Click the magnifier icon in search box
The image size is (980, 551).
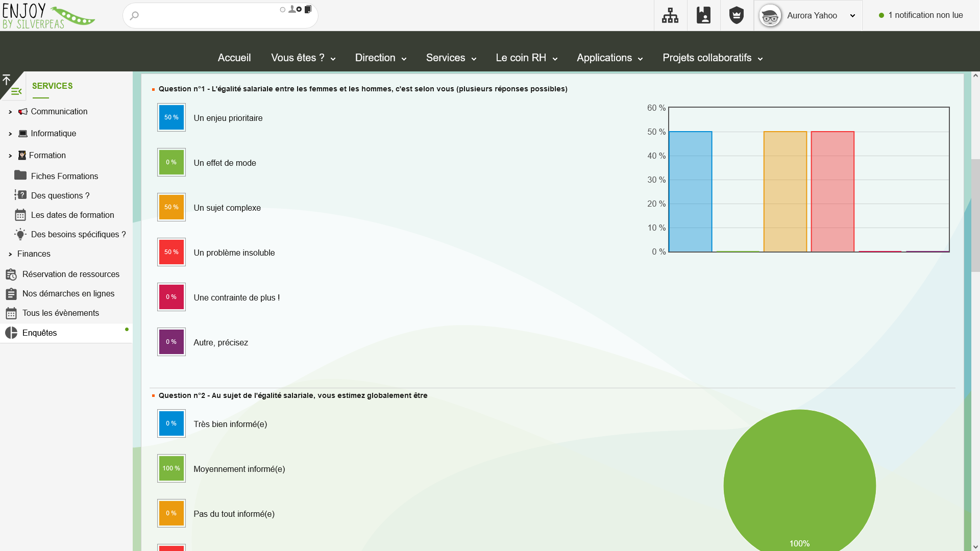tap(134, 16)
